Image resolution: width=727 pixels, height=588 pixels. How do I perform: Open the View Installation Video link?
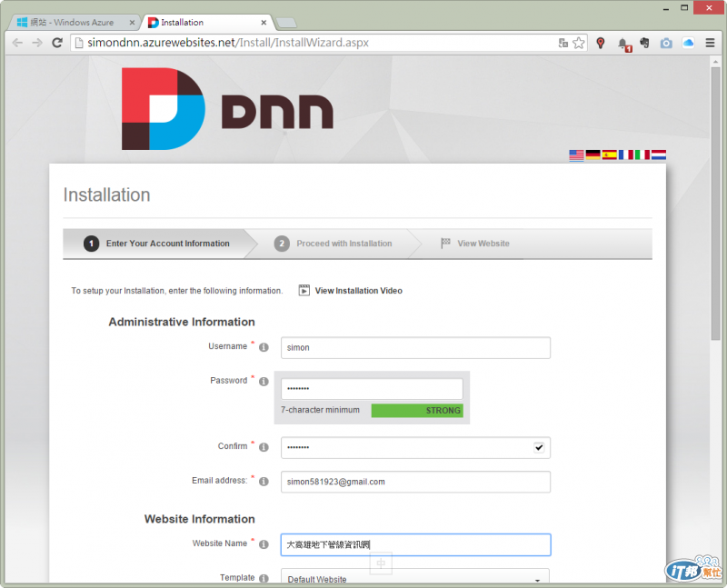coord(358,291)
